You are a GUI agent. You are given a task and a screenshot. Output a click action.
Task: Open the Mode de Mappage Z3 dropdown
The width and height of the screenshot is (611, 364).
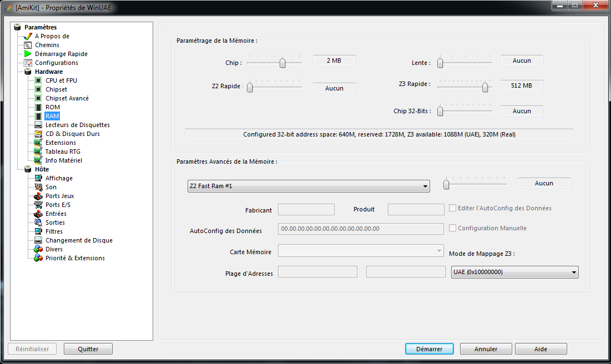pyautogui.click(x=515, y=272)
